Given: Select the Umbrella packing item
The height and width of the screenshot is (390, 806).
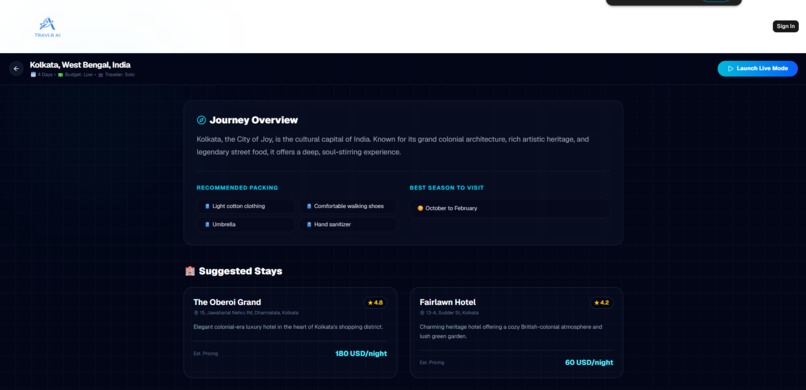Looking at the screenshot, I should [x=246, y=225].
